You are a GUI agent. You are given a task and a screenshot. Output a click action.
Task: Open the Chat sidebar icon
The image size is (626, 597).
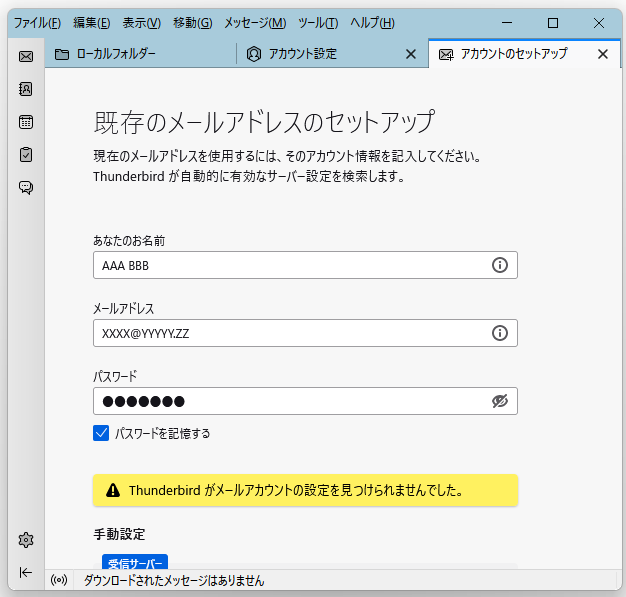26,187
